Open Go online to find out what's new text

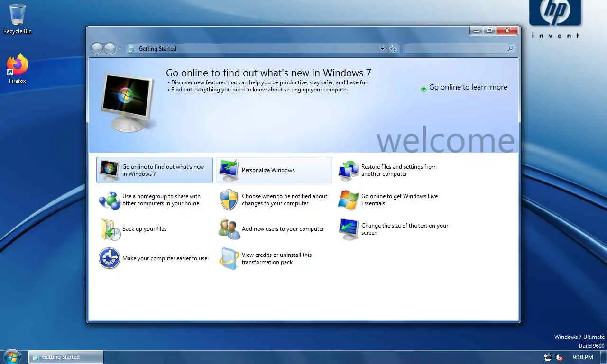point(163,170)
